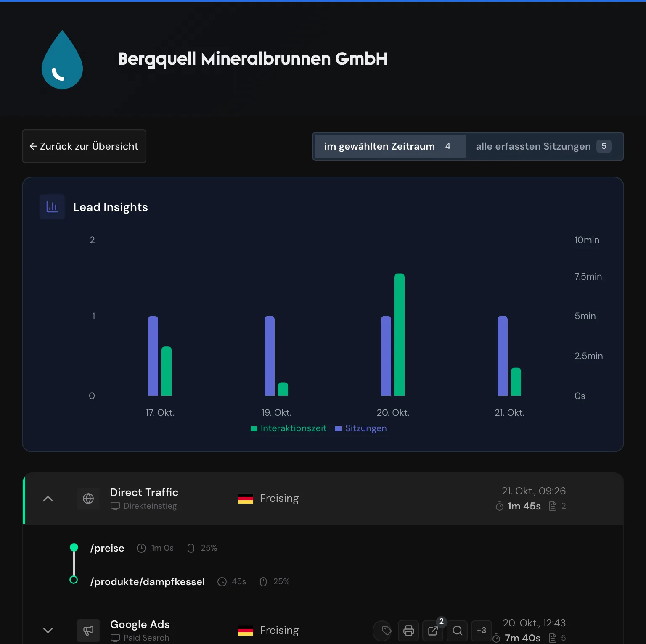Screen dimensions: 646x644
Task: Go back via Zurück zur Übersicht button
Action: tap(84, 146)
